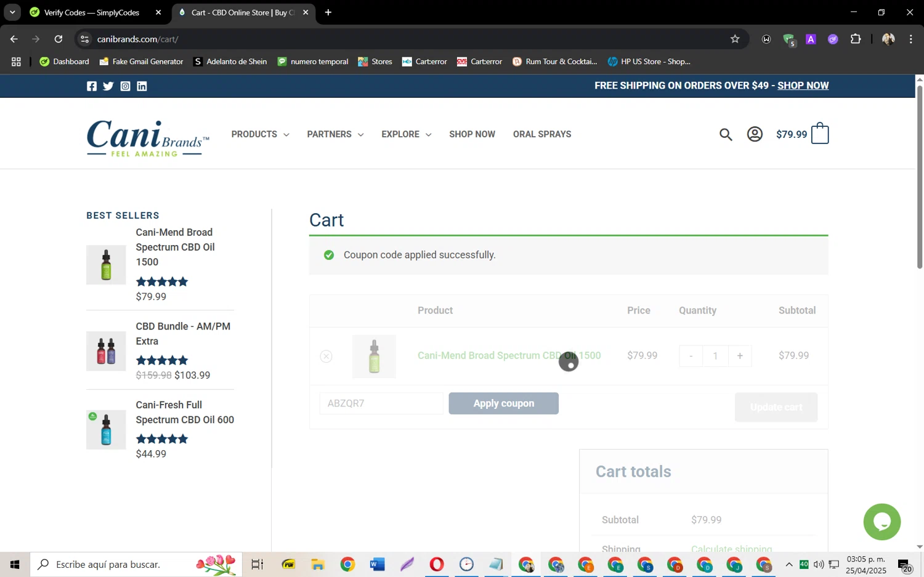
Task: Click the site search magnifier icon
Action: click(726, 134)
